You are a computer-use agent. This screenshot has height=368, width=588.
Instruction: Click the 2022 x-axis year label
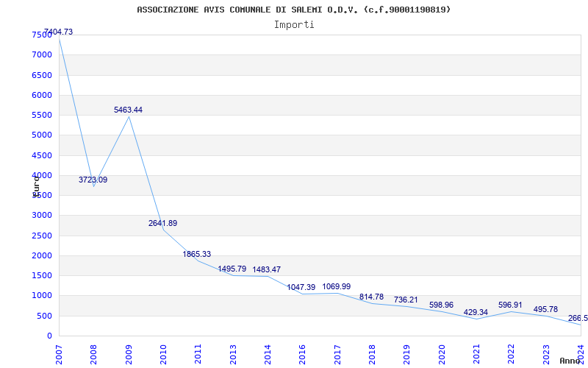(x=511, y=354)
